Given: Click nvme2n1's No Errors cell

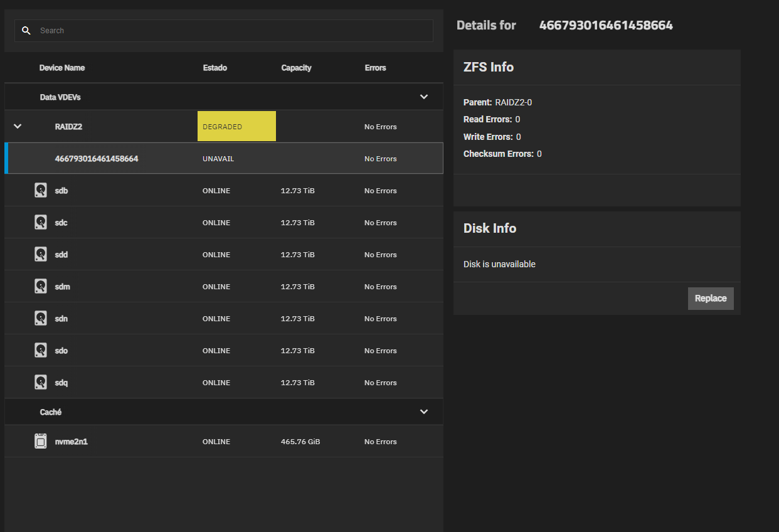Looking at the screenshot, I should [381, 442].
